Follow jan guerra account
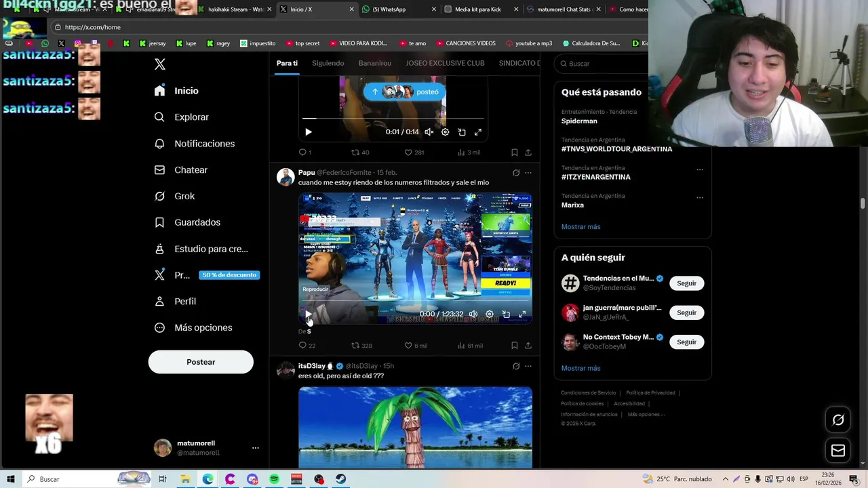The image size is (868, 488). (x=686, y=312)
